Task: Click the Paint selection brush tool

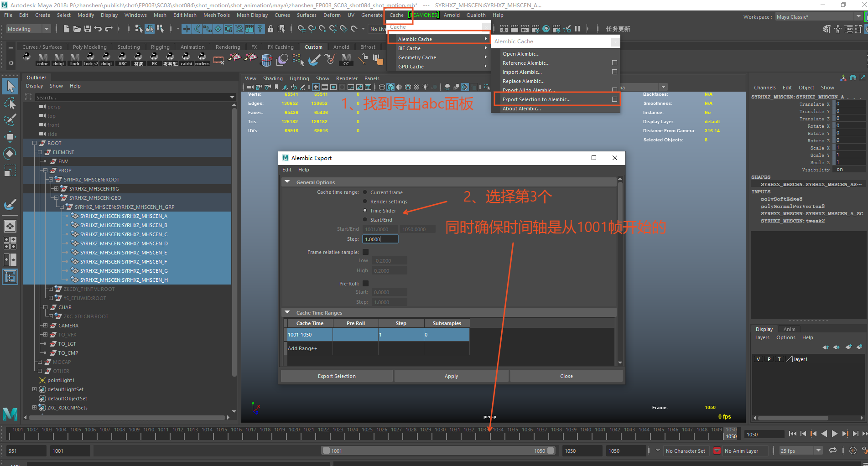Action: coord(10,120)
